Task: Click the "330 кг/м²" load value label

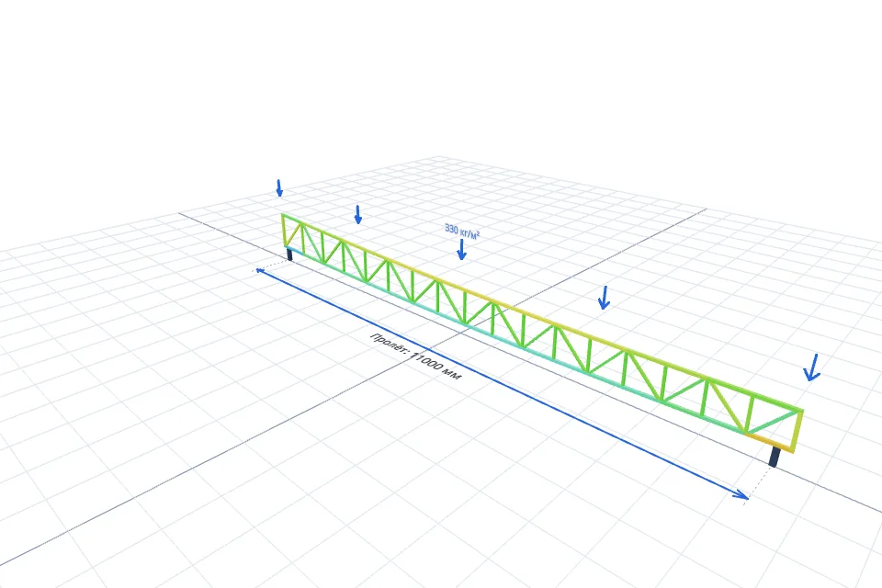Action: pyautogui.click(x=462, y=232)
